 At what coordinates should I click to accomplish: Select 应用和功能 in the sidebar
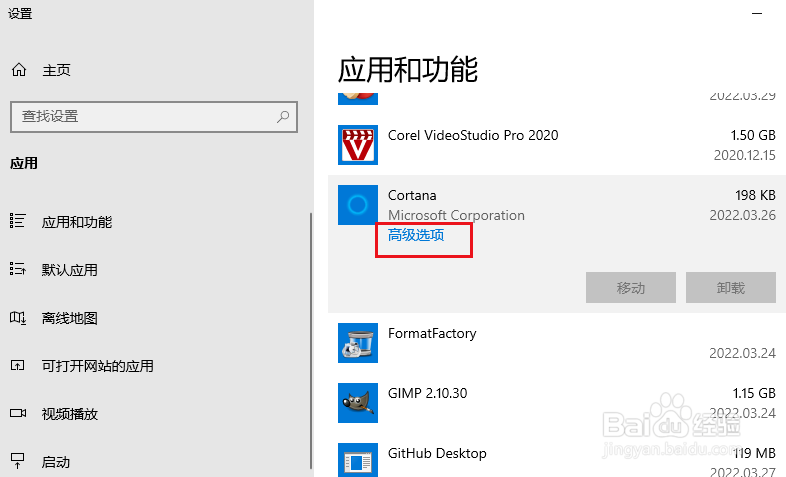click(x=77, y=222)
